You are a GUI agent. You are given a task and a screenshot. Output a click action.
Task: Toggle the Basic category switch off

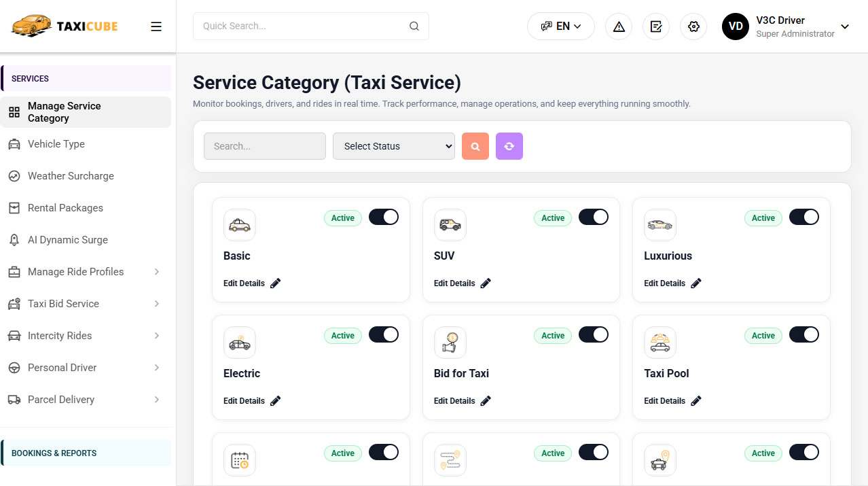click(384, 217)
